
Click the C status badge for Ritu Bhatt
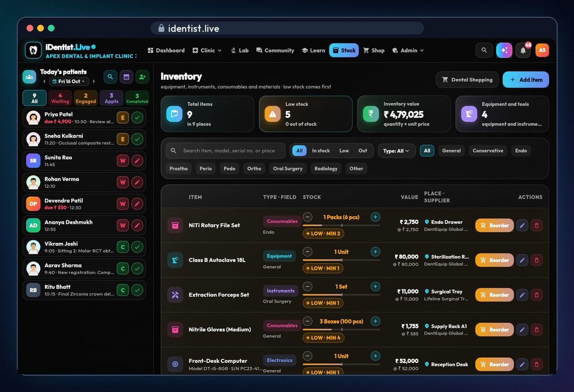pos(123,290)
